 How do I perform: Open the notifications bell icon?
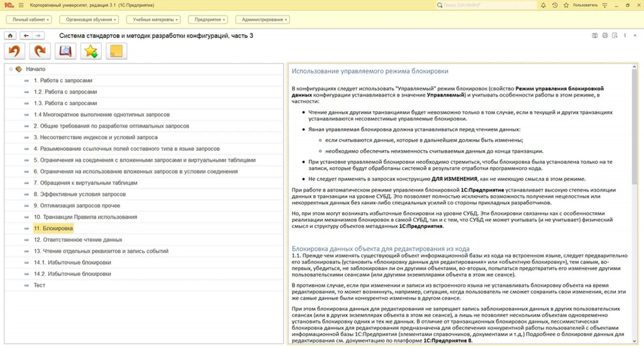point(543,5)
